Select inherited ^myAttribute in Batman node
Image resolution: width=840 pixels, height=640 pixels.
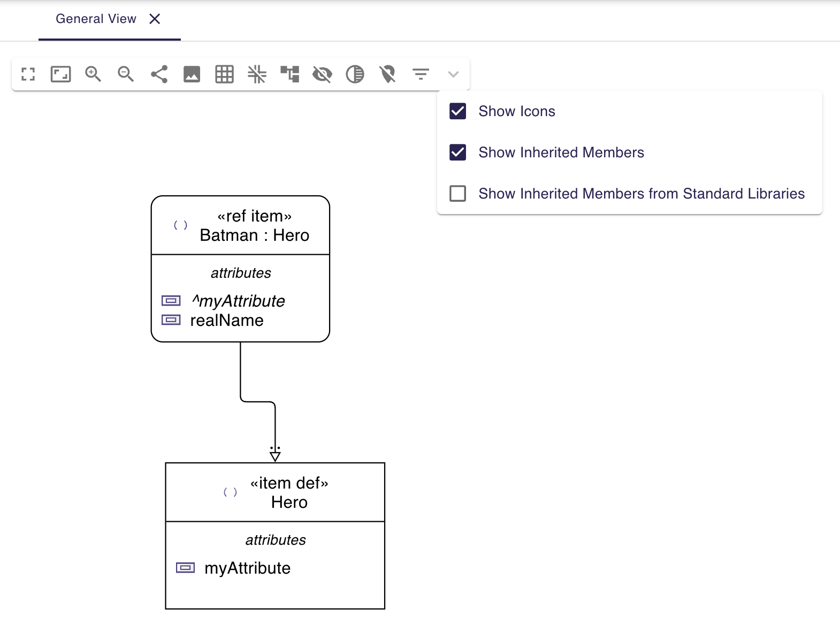click(x=238, y=301)
